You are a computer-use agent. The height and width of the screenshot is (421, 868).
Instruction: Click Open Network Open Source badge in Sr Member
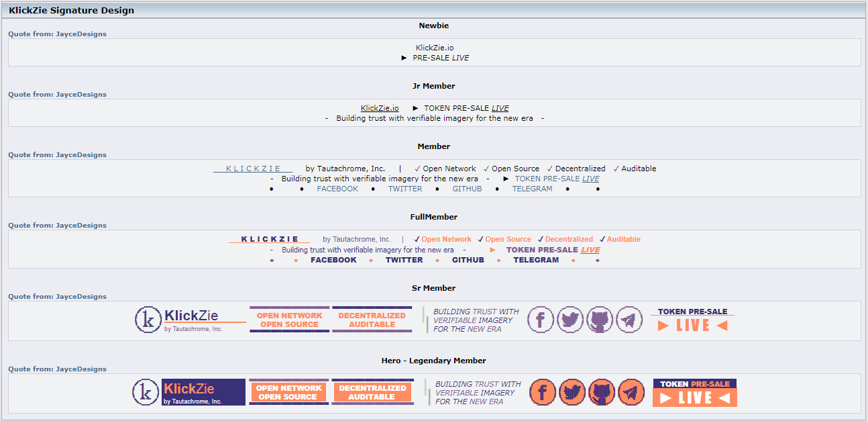(289, 320)
